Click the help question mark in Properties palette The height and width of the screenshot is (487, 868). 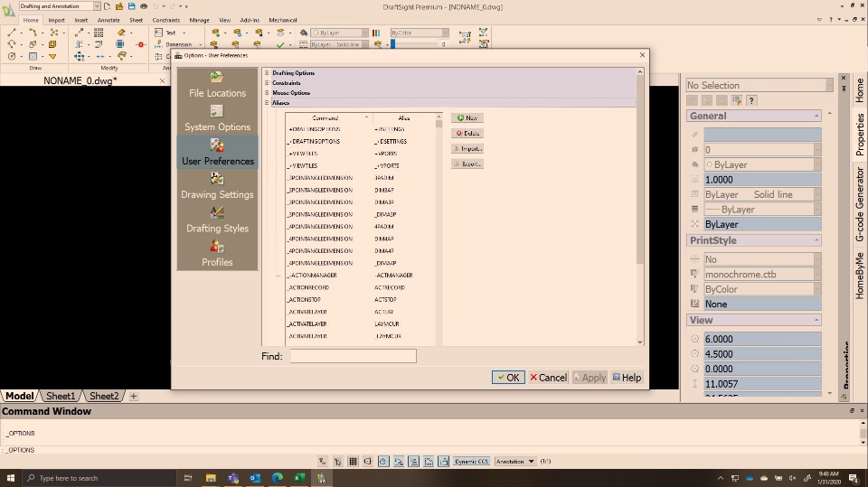[751, 100]
